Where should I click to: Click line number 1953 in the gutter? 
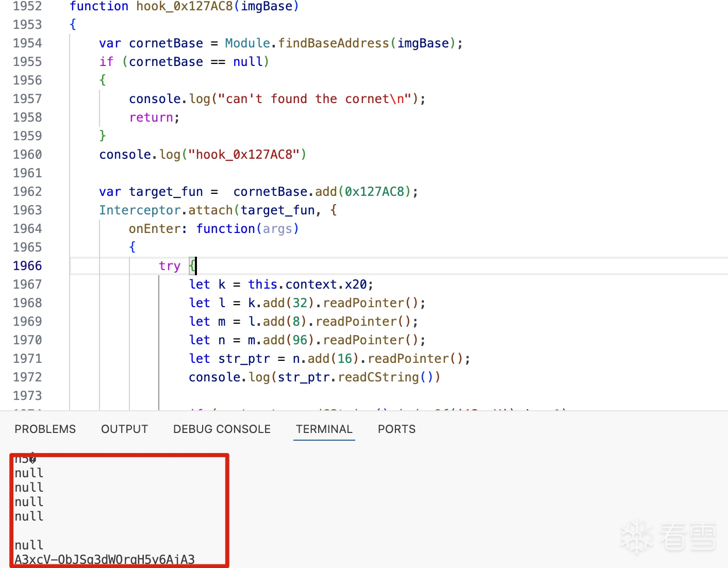pos(27,25)
